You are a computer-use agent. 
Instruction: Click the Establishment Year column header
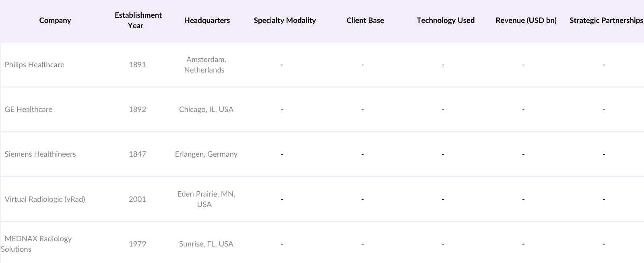[138, 21]
